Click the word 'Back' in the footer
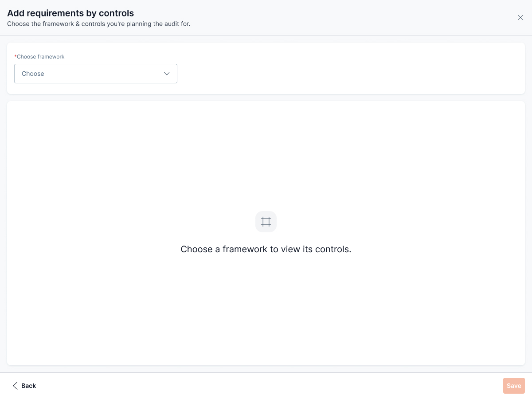Image resolution: width=532 pixels, height=399 pixels. click(29, 386)
